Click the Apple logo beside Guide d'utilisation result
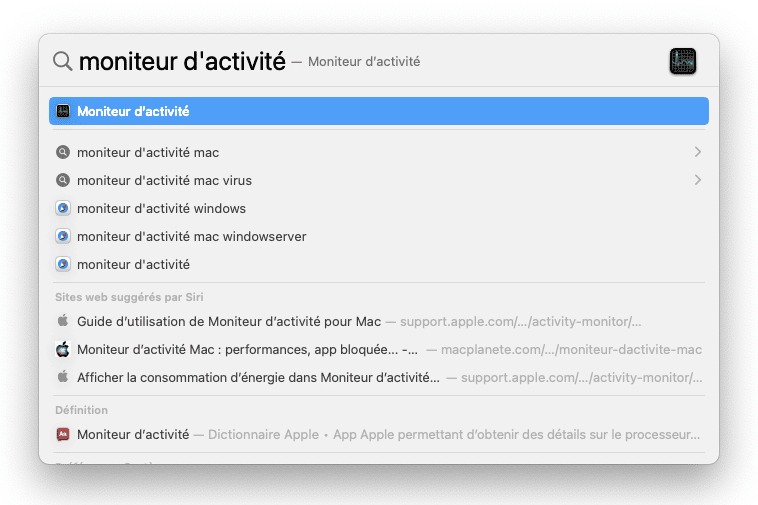Screen dimensions: 758x505 (x=63, y=322)
